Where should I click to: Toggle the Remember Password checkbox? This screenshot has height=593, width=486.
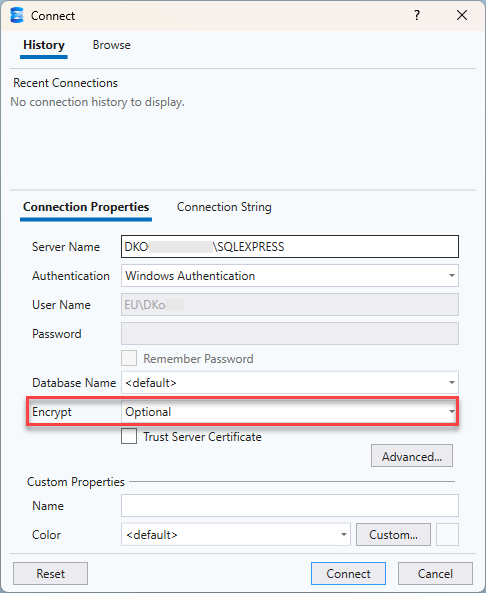129,358
